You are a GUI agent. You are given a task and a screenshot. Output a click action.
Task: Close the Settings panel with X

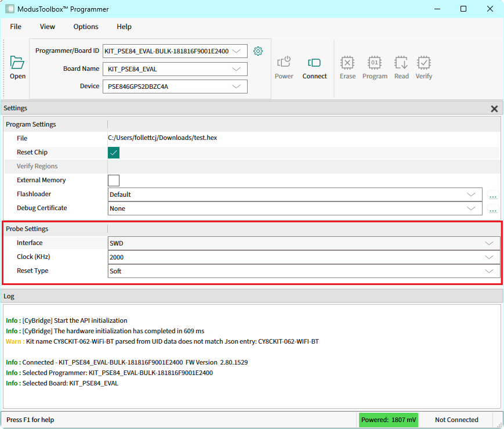click(494, 109)
